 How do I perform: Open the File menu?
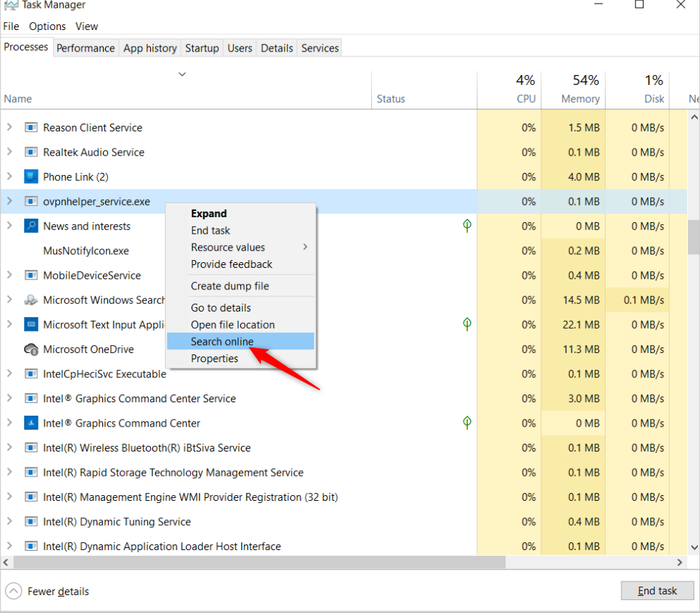[11, 26]
